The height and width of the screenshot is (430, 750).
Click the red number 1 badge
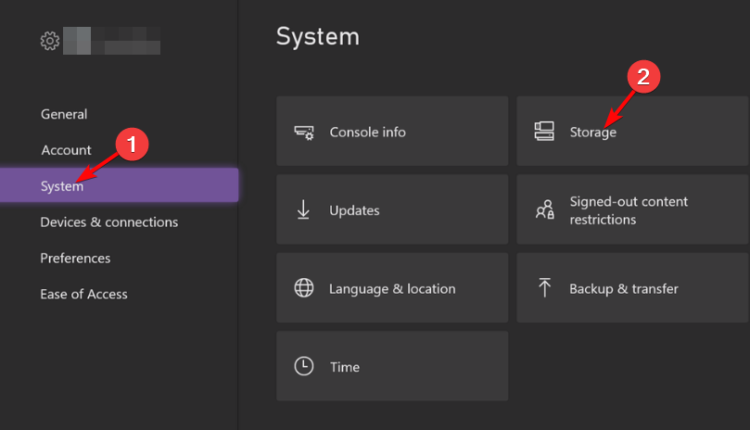click(131, 144)
